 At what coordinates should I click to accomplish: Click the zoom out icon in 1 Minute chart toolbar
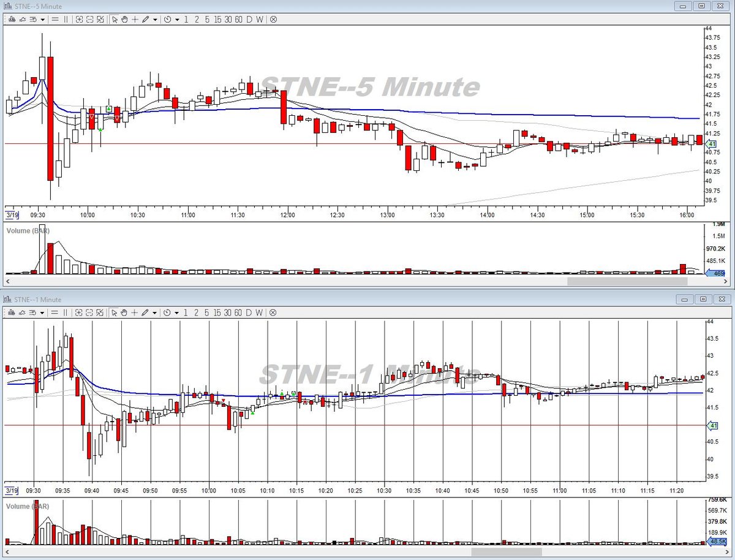[x=89, y=312]
